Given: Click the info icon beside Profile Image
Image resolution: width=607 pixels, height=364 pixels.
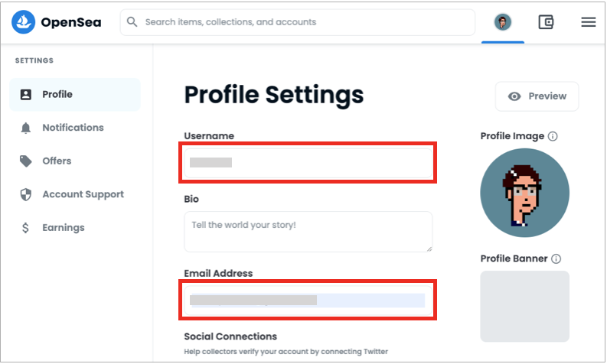Looking at the screenshot, I should [553, 136].
